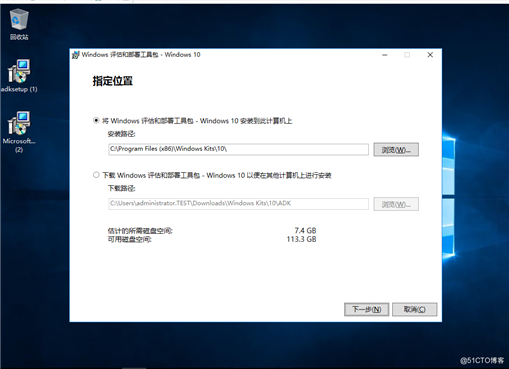
Task: Click the install path text field
Action: pyautogui.click(x=238, y=149)
